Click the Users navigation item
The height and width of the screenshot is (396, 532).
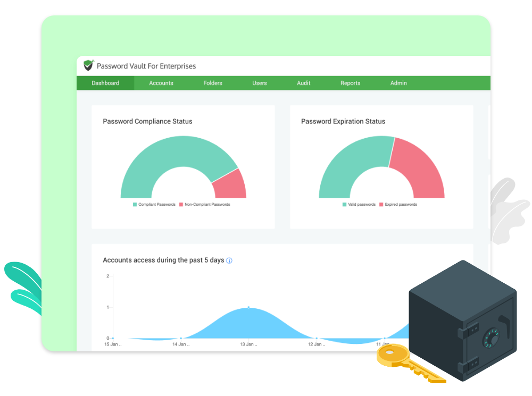click(259, 83)
